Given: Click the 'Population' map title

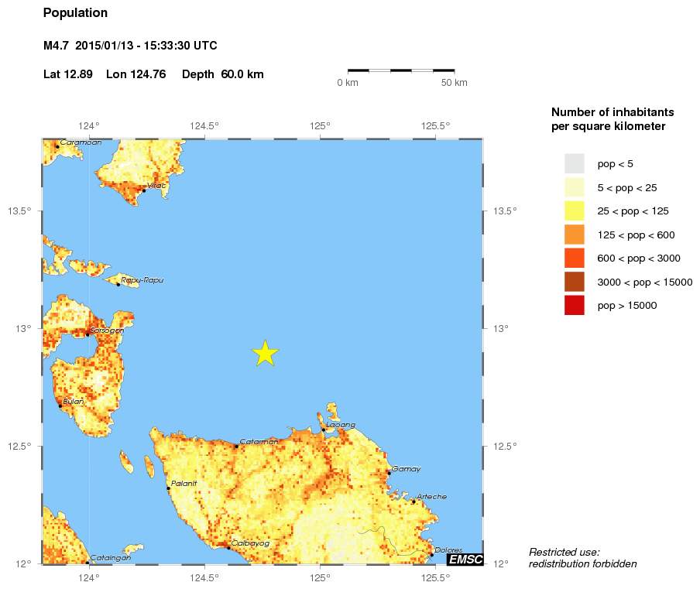Looking at the screenshot, I should pos(75,13).
